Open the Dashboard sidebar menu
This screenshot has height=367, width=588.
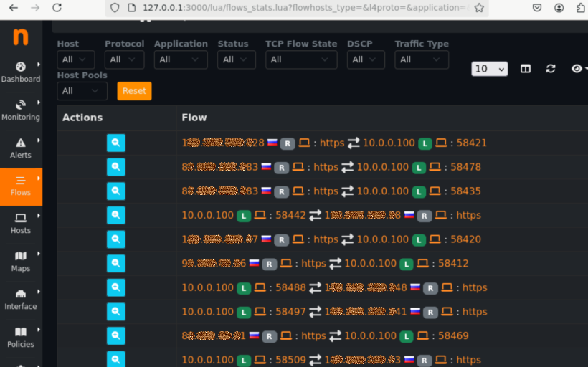[21, 72]
